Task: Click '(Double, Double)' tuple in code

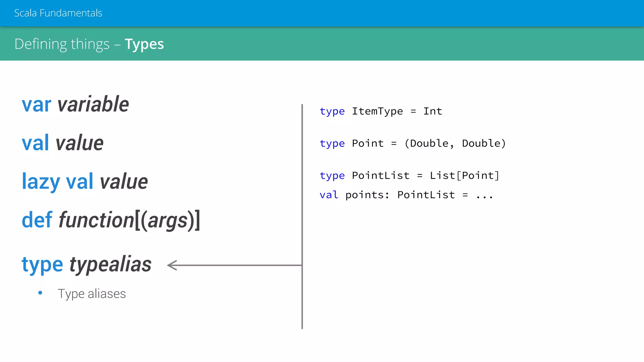Action: pos(455,143)
